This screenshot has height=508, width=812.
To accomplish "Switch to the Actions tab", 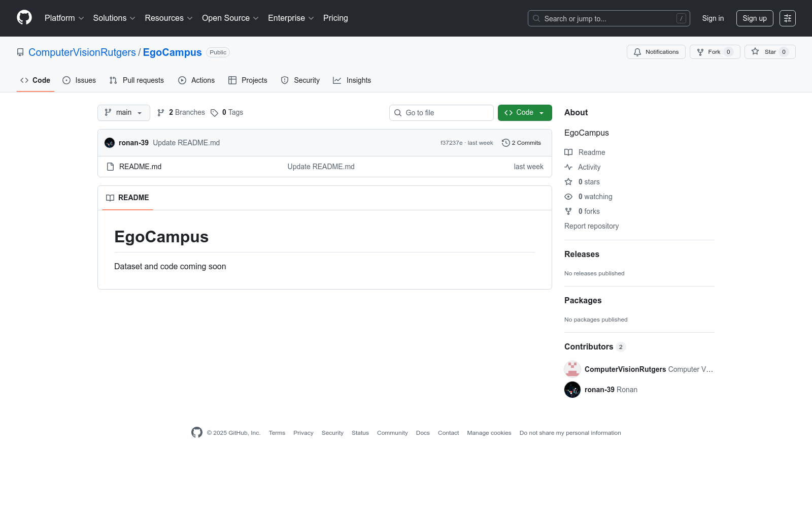I will [196, 80].
